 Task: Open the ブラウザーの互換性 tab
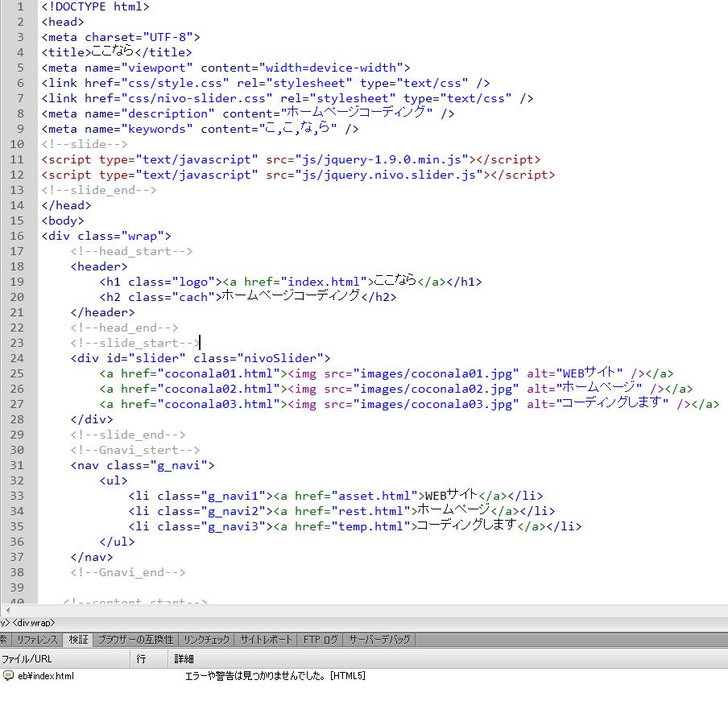[135, 640]
